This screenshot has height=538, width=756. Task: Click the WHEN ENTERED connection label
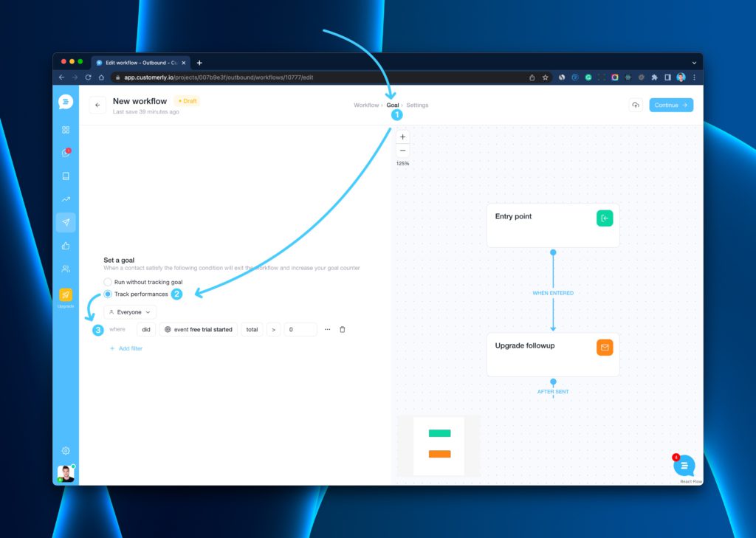(x=553, y=293)
